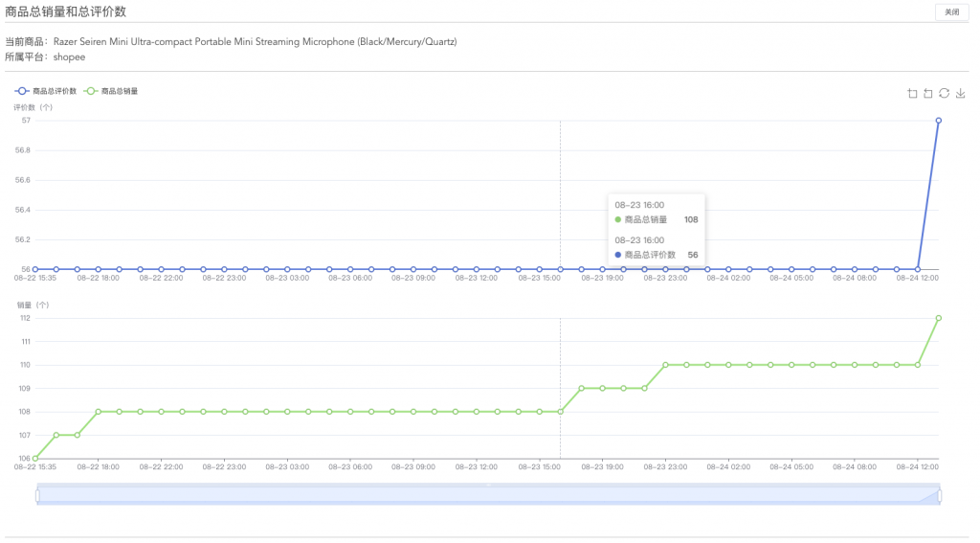Image resolution: width=980 pixels, height=543 pixels.
Task: Click the middle of the data zoom slider bar
Action: click(489, 494)
